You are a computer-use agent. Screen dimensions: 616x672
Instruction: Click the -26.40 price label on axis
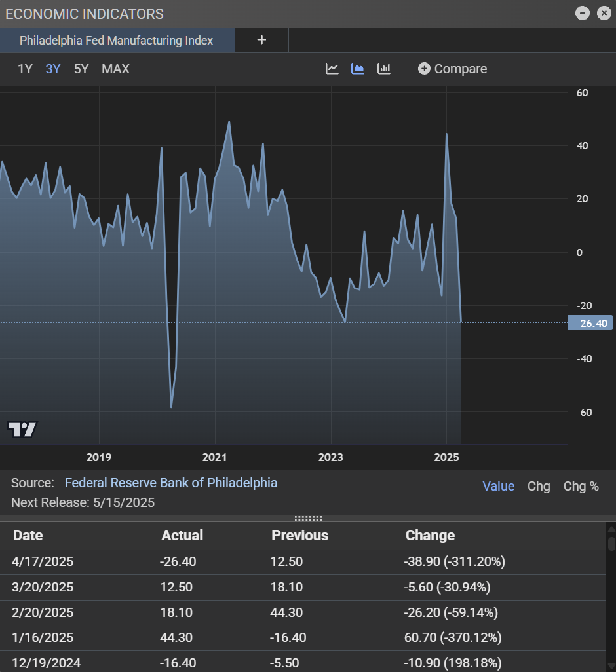click(x=590, y=323)
